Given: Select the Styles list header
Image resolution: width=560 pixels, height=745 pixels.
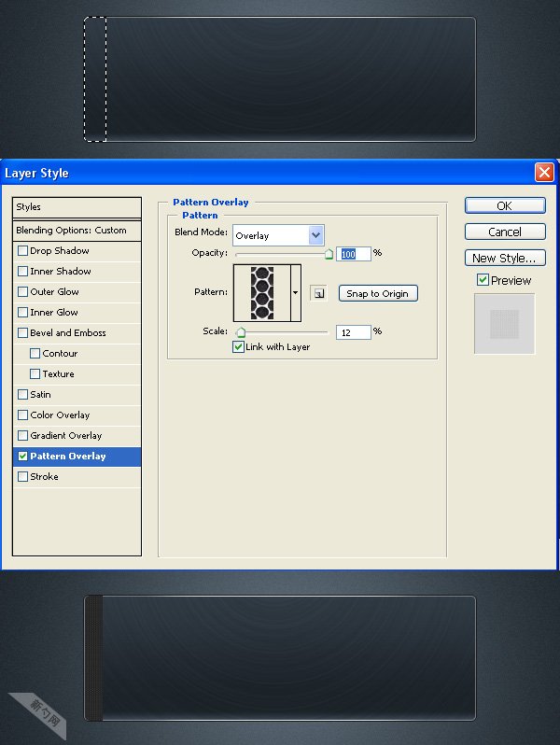Looking at the screenshot, I should coord(77,207).
